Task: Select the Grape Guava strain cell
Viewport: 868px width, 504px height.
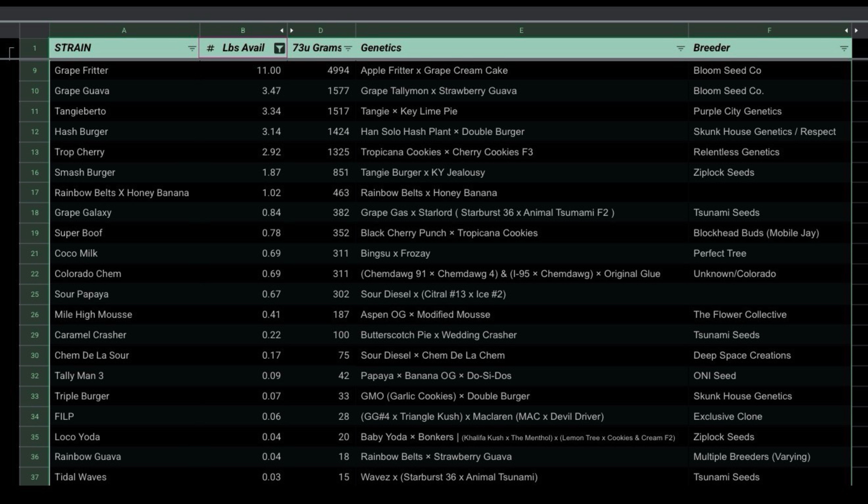Action: click(124, 91)
